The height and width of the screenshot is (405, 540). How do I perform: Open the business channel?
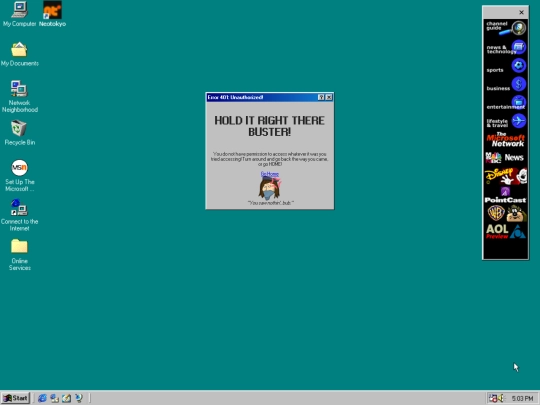pos(506,85)
